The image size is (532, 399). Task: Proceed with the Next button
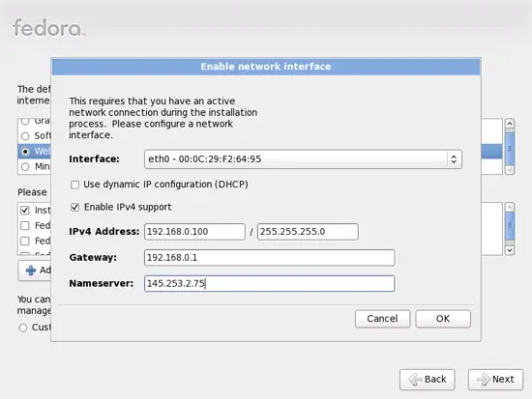tap(495, 380)
